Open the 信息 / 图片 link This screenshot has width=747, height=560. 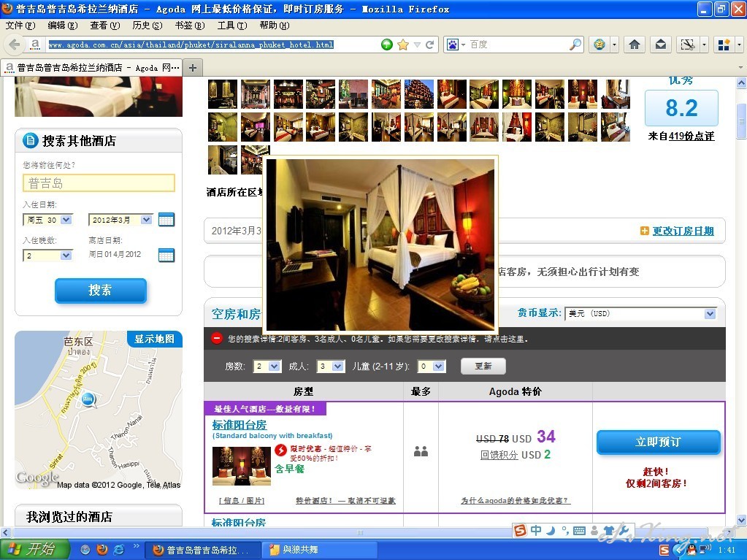242,500
